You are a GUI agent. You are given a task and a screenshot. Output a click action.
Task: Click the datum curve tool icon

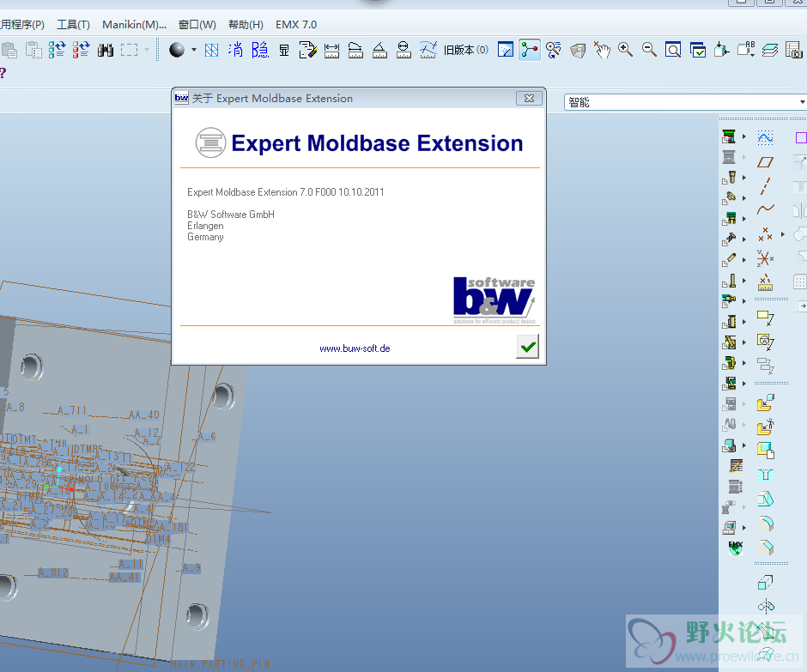(x=765, y=209)
